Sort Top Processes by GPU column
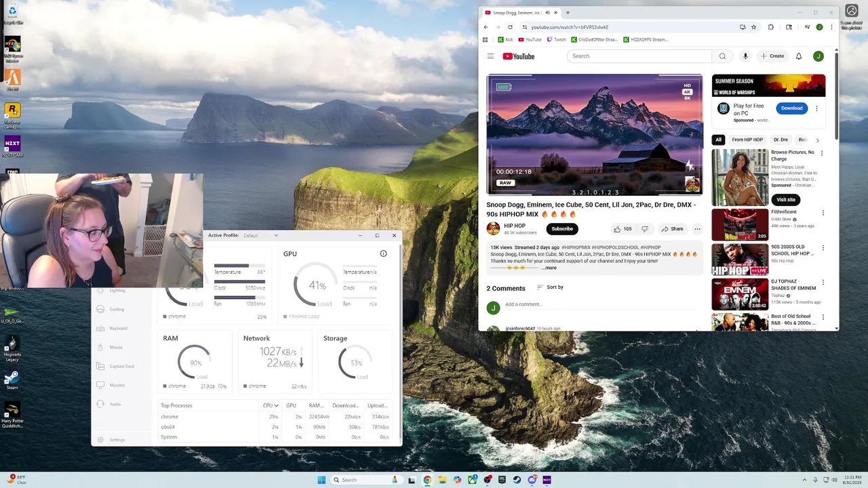868x488 pixels. 291,405
